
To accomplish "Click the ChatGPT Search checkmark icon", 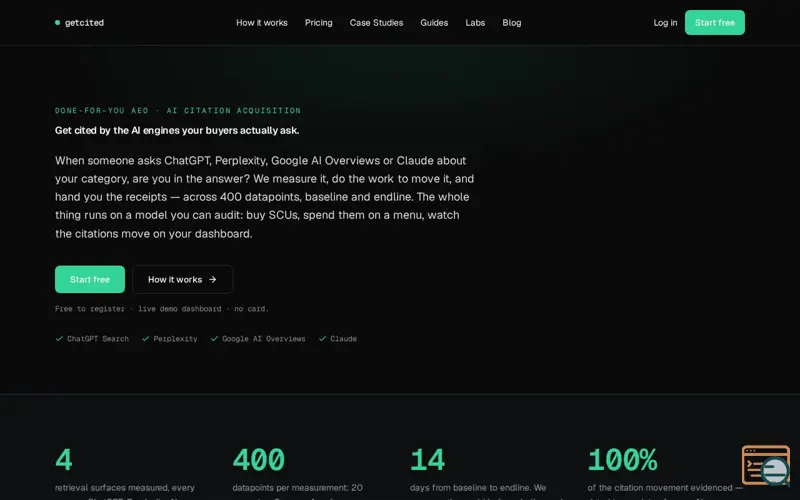I will pos(59,338).
